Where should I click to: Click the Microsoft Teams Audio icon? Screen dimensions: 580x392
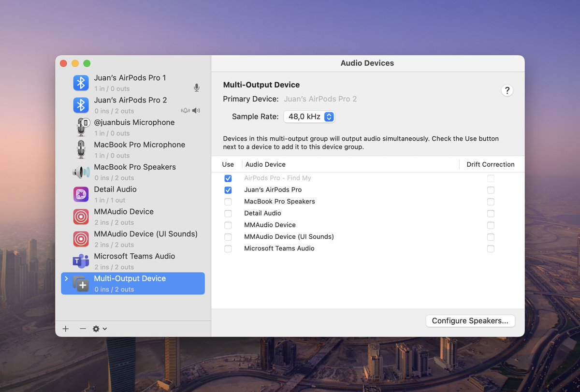[81, 261]
